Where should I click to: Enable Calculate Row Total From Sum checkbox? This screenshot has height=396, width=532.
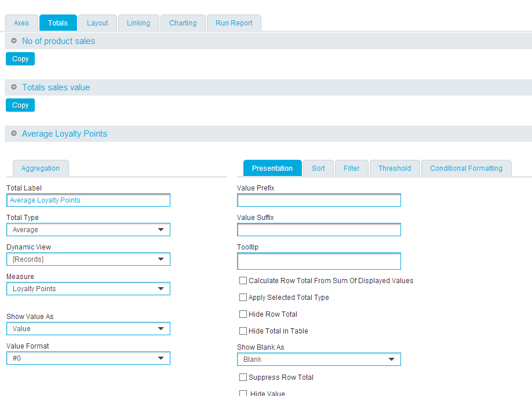243,281
